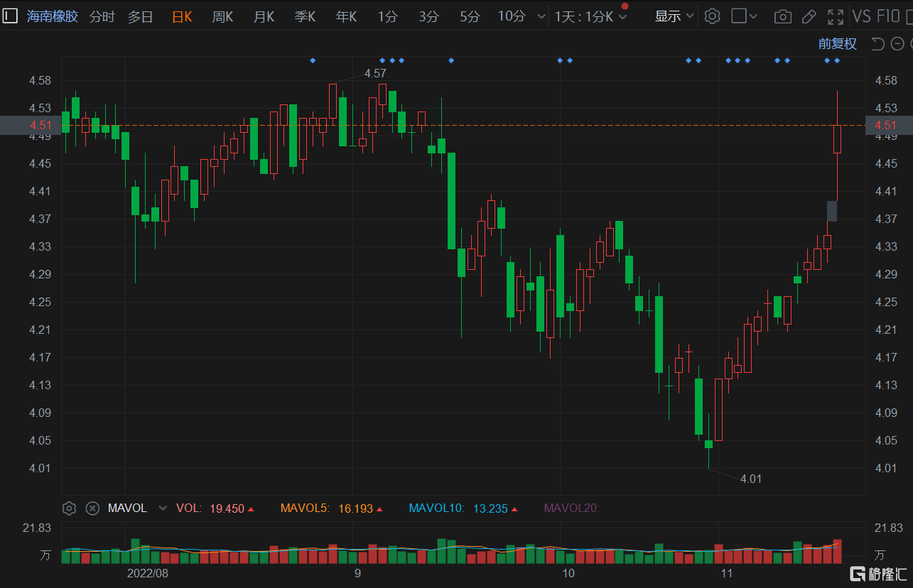The width and height of the screenshot is (913, 588).
Task: Toggle the left sidebar panel icon
Action: (x=10, y=16)
